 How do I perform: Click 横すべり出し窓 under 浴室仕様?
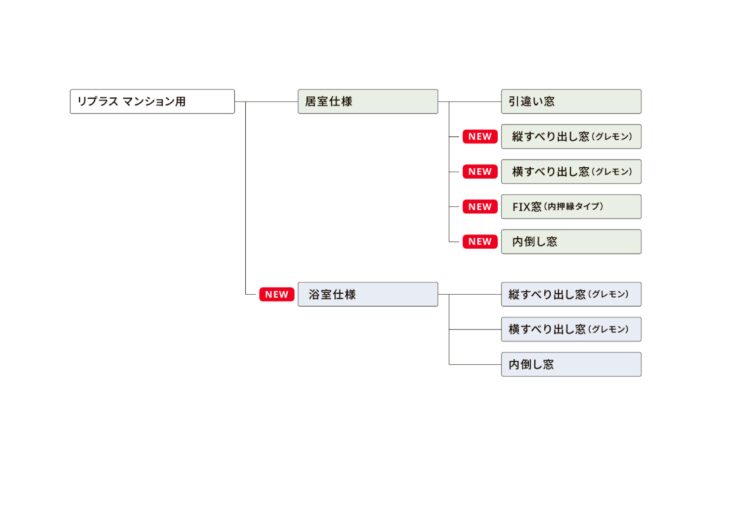pos(570,329)
